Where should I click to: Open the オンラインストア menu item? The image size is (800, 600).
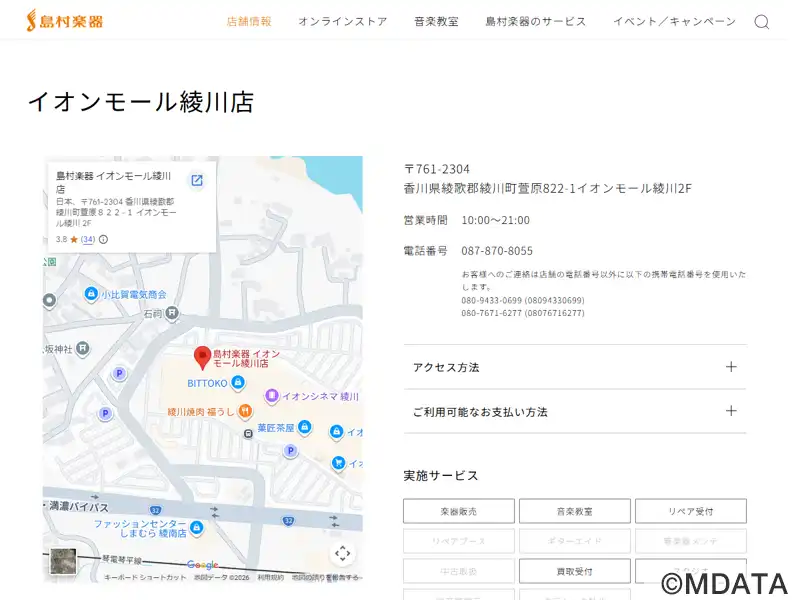(342, 21)
